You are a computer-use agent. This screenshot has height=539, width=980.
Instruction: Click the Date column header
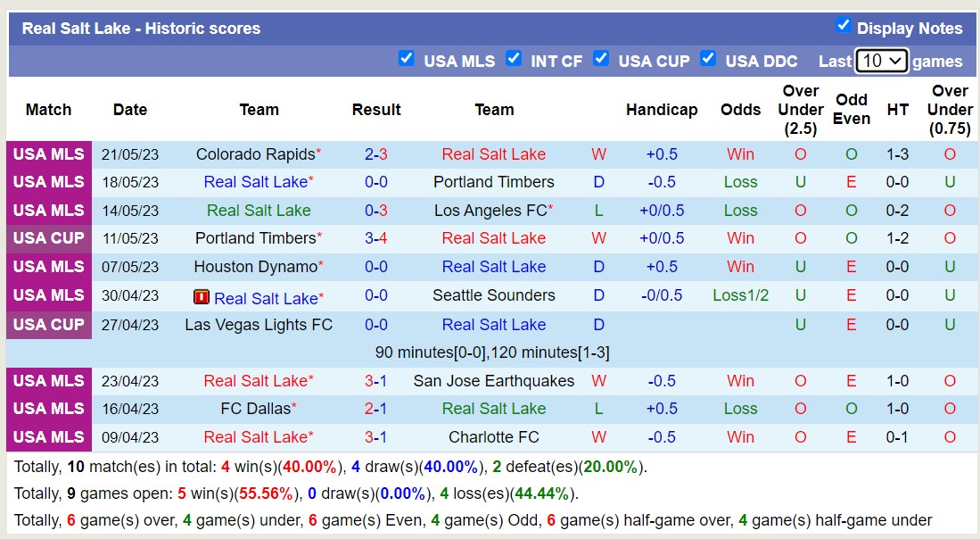coord(130,110)
